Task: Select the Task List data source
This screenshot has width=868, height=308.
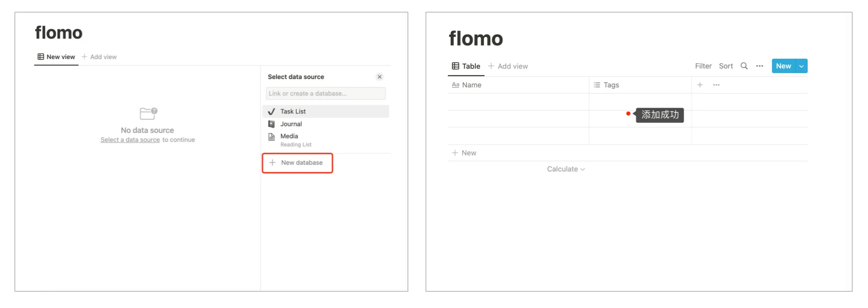Action: [x=293, y=111]
